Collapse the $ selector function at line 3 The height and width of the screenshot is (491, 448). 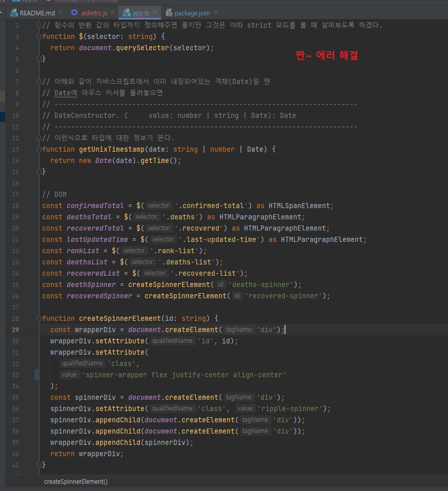[38, 36]
